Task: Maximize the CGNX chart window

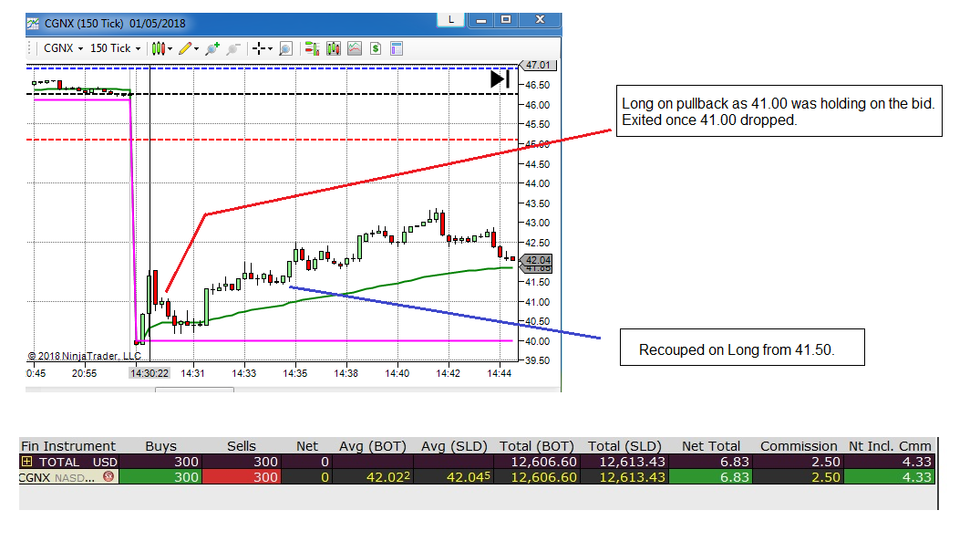Action: pyautogui.click(x=506, y=20)
